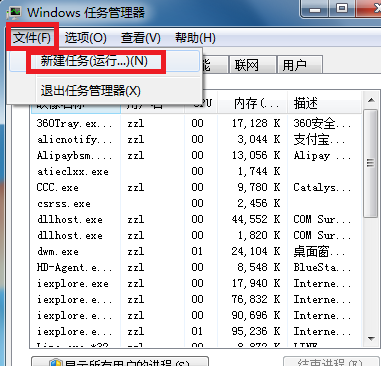Open the 选项(O) menu
381x368 pixels.
[85, 38]
